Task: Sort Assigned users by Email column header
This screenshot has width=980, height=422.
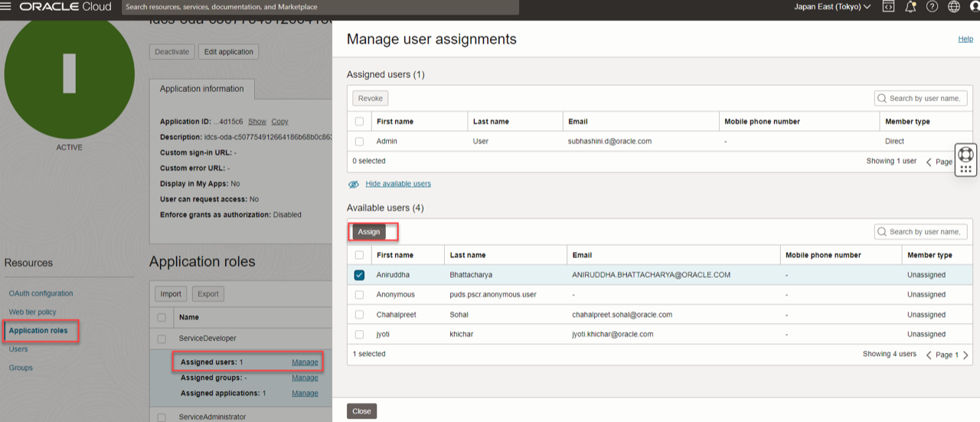Action: (x=578, y=121)
